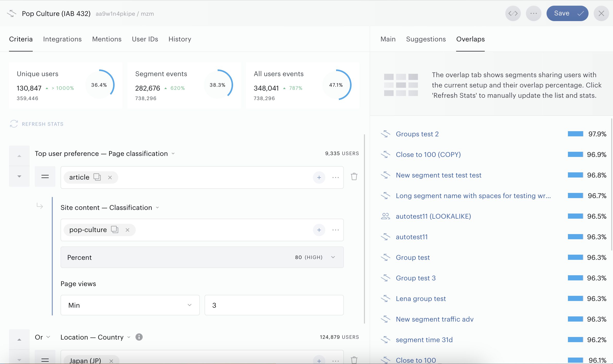
Task: Switch to the Integrations tab
Action: tap(62, 39)
